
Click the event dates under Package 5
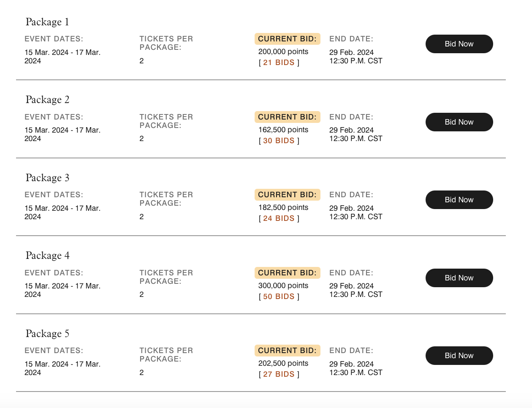coord(63,368)
